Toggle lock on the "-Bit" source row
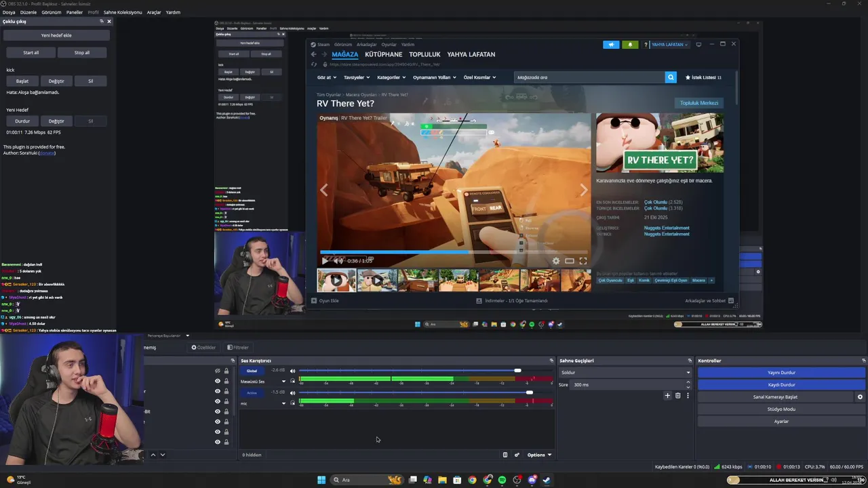This screenshot has height=488, width=868. [226, 411]
